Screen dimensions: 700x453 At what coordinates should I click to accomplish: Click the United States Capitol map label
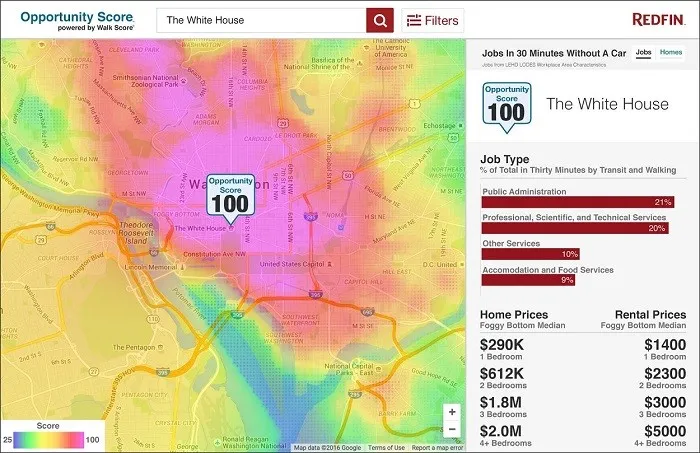[292, 264]
